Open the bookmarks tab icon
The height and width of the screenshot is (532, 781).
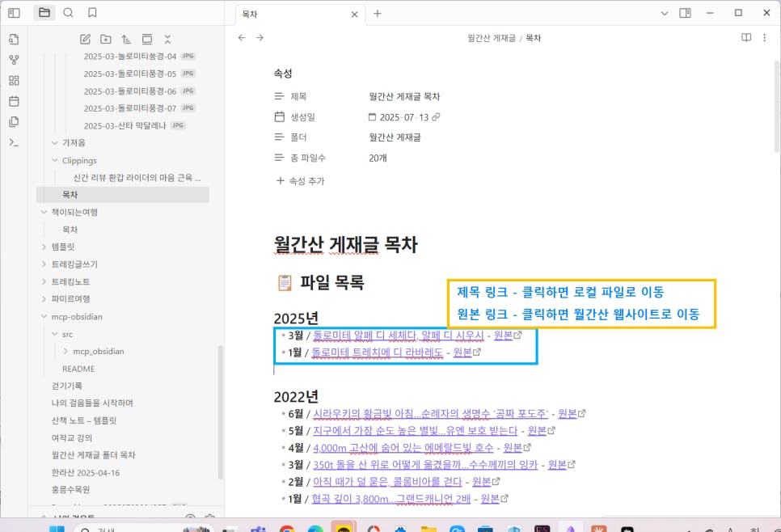pyautogui.click(x=92, y=13)
